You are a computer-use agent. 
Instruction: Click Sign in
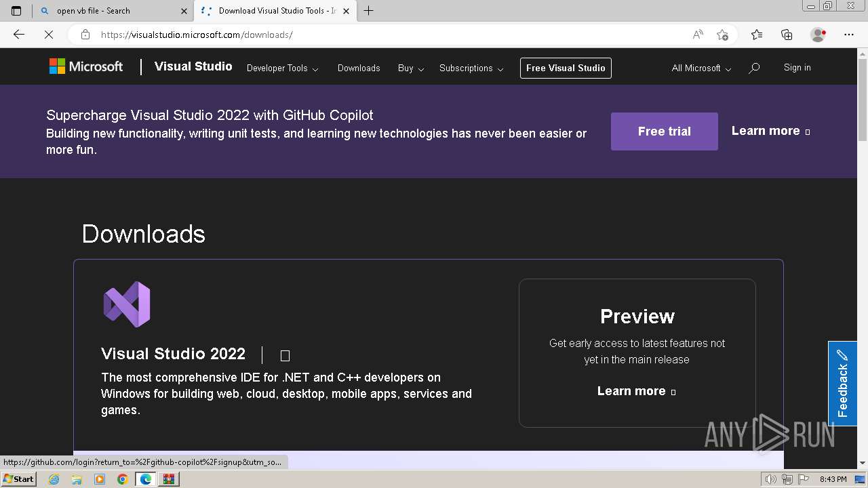click(x=797, y=67)
